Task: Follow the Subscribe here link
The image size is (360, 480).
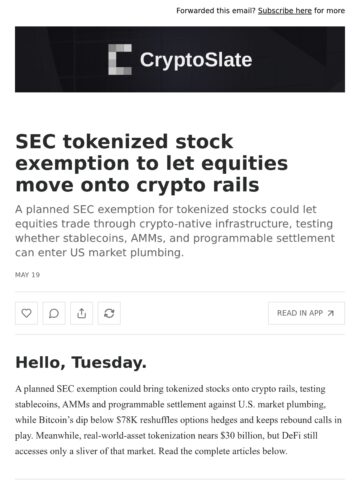Action: click(x=285, y=11)
